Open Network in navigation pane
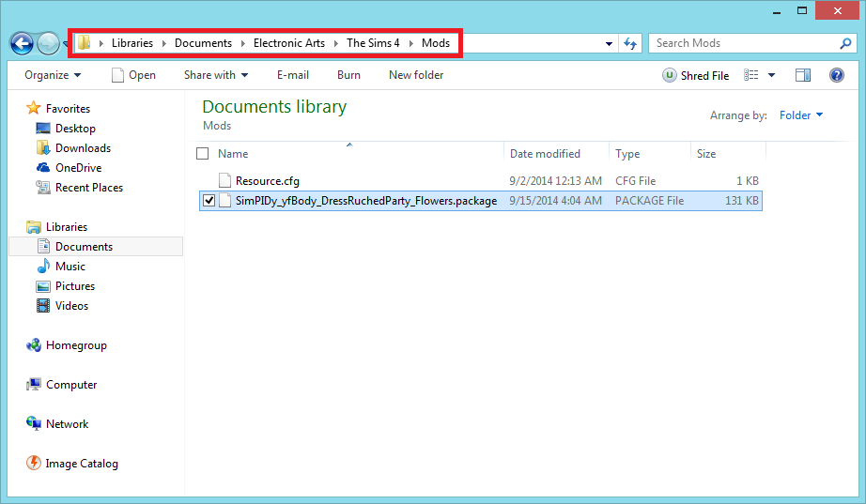The height and width of the screenshot is (504, 866). [x=67, y=424]
